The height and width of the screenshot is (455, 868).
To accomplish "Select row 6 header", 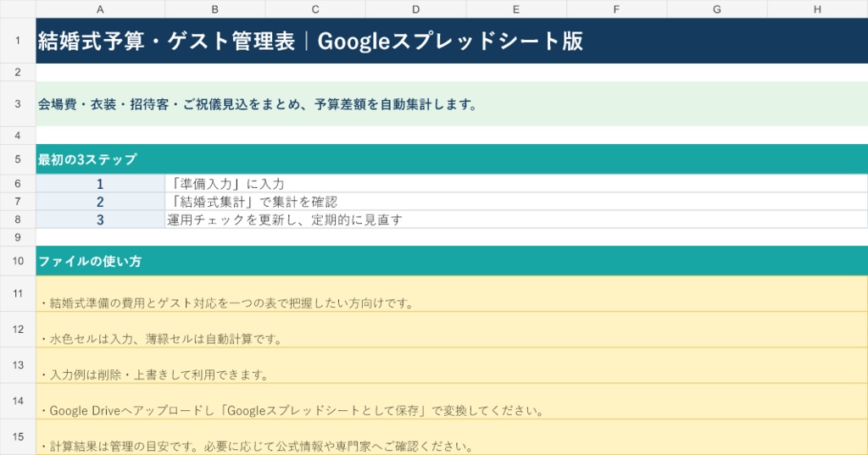I will click(18, 183).
